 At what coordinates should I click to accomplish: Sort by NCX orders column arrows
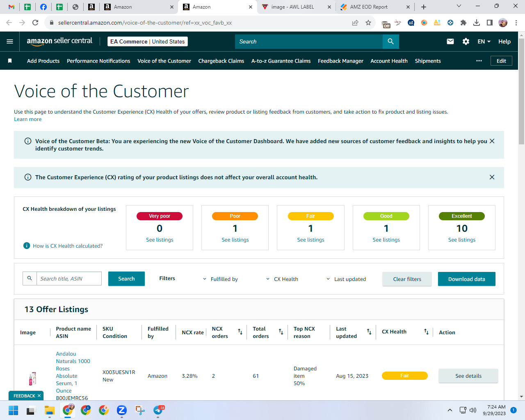pyautogui.click(x=240, y=331)
